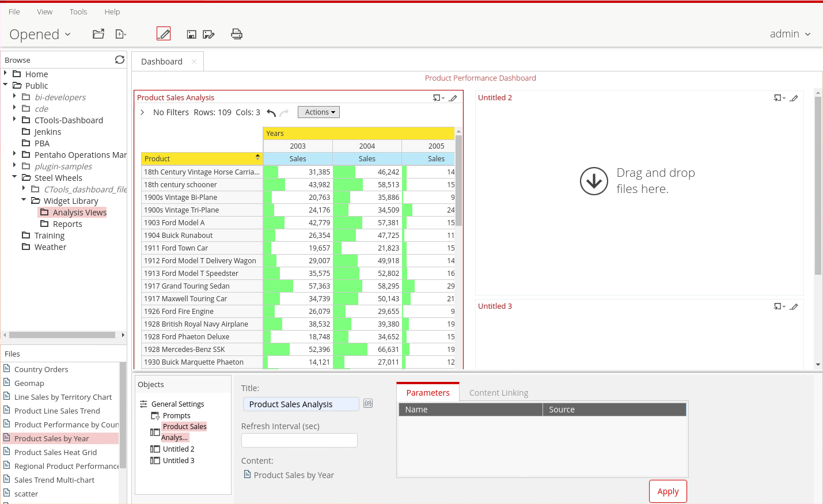The image size is (823, 504).
Task: Toggle the Edit Content pencil button
Action: pos(164,34)
